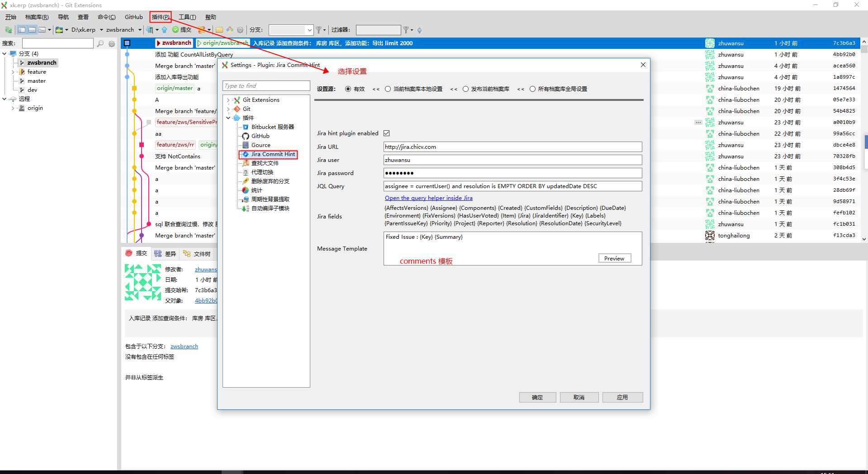Click the 确定 button in settings dialog

(537, 397)
